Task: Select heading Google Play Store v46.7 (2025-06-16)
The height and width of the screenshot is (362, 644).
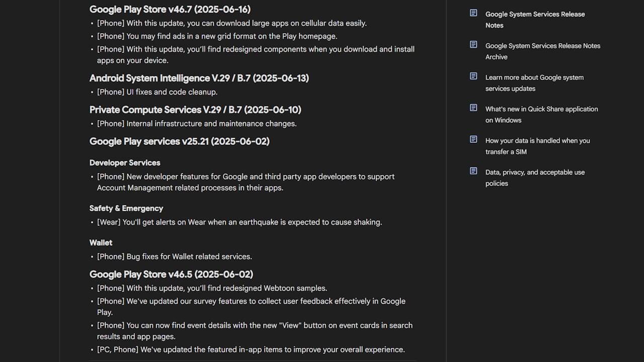Action: click(170, 10)
